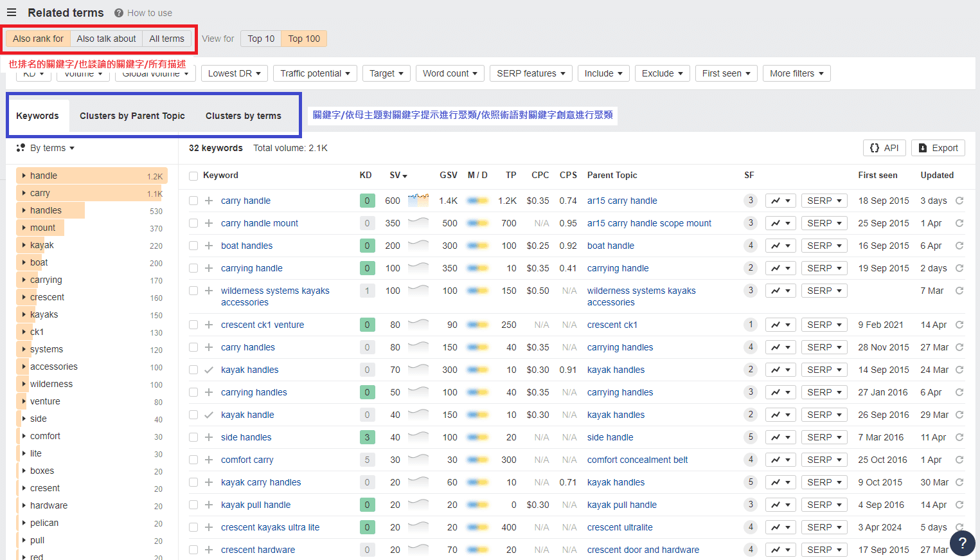Click checkmark icon for kayak handle row

tap(209, 415)
